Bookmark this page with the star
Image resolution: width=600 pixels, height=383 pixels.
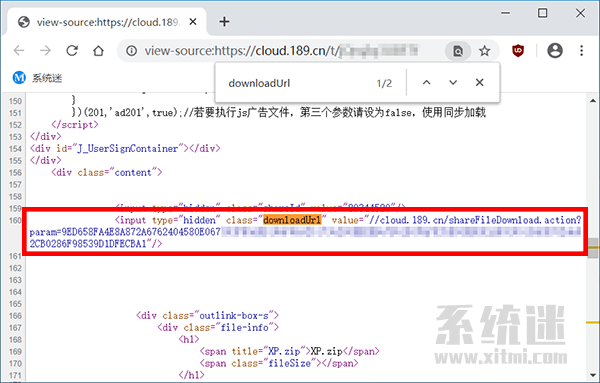484,51
